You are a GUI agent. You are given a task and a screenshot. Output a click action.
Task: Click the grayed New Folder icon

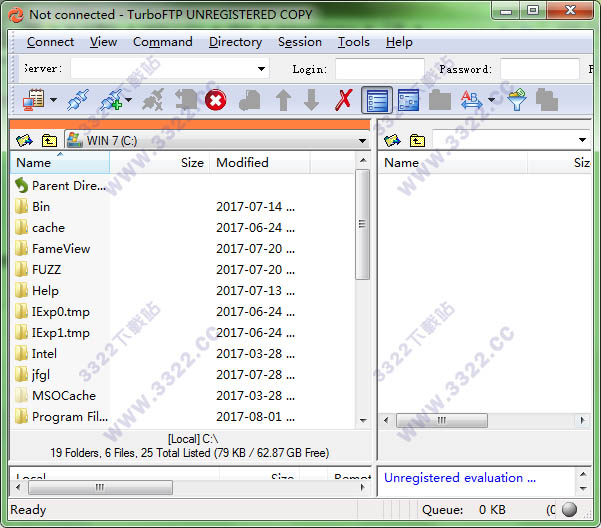(440, 100)
